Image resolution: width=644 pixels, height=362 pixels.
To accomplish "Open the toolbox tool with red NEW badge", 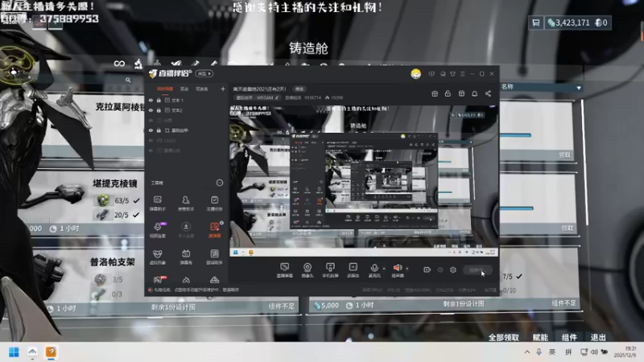I will pyautogui.click(x=158, y=280).
